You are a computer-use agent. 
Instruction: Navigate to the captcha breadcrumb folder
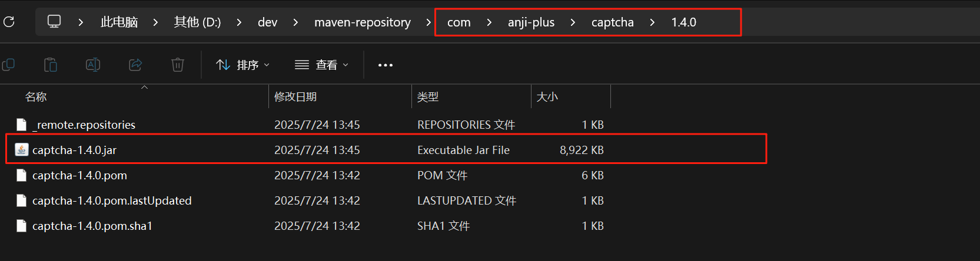(x=613, y=22)
